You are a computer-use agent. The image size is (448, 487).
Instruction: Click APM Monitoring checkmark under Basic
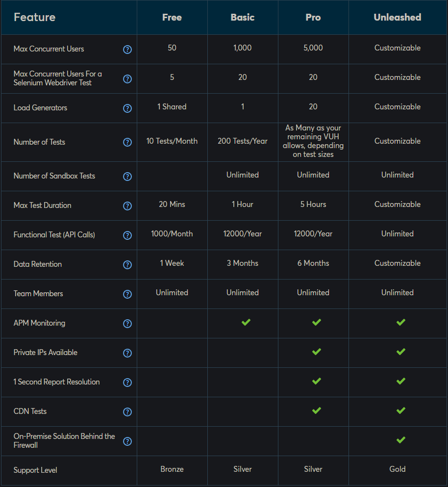(x=246, y=322)
